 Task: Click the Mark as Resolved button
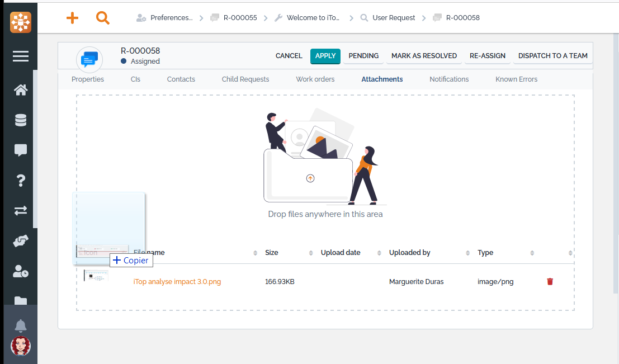click(424, 56)
